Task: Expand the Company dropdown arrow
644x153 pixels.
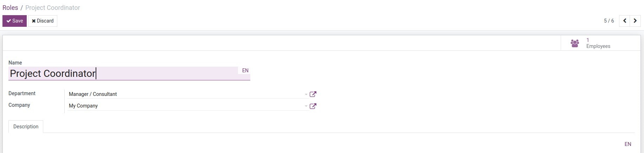Action: (306, 106)
